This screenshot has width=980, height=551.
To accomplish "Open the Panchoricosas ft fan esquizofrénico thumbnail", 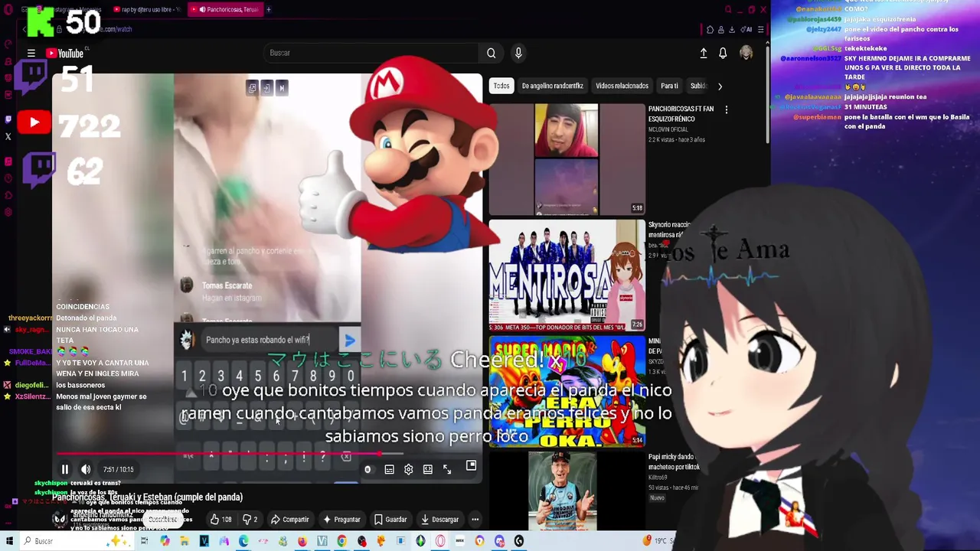I will click(x=567, y=159).
